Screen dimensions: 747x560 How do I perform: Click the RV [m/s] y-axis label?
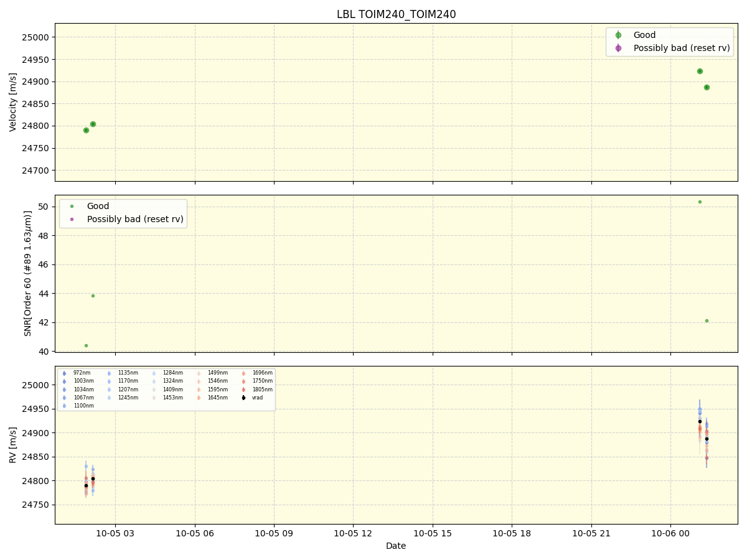coord(13,445)
